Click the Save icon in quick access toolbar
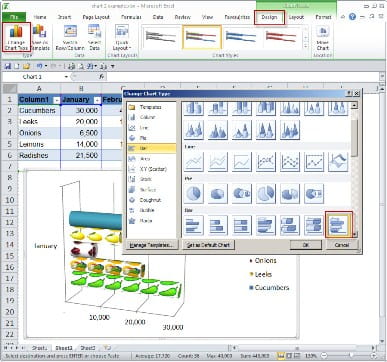Viewport: 387px width, 362px height. tap(7, 66)
